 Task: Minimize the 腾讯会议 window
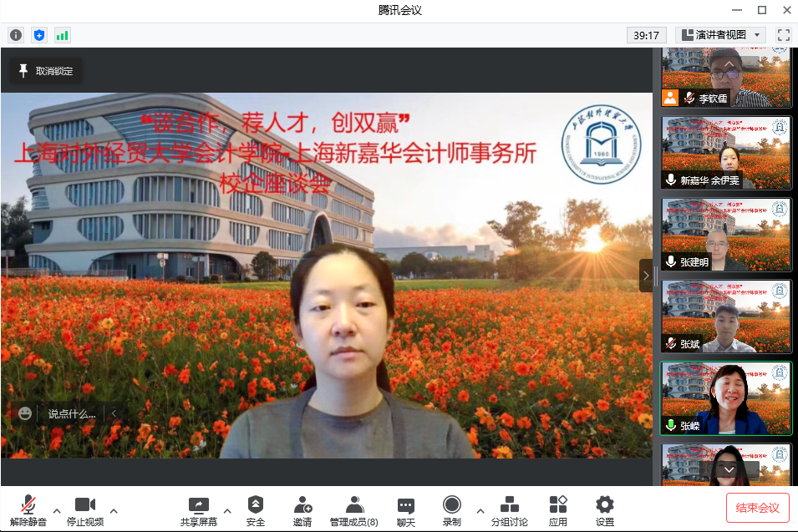(737, 10)
